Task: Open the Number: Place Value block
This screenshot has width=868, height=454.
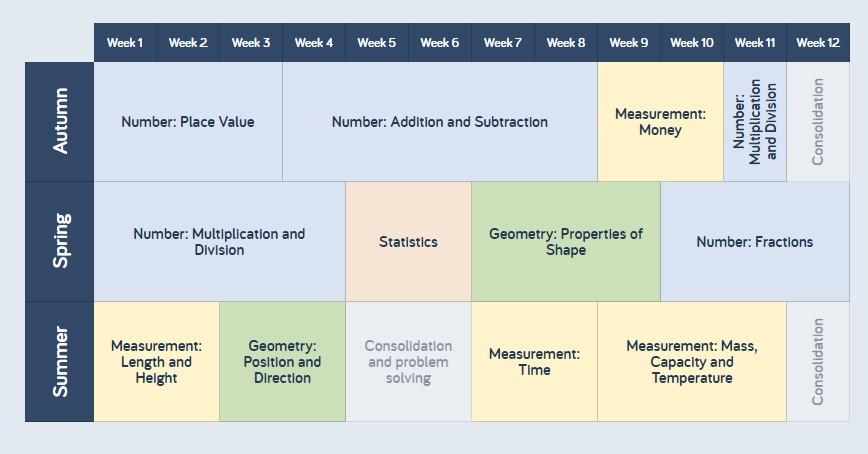Action: tap(188, 122)
